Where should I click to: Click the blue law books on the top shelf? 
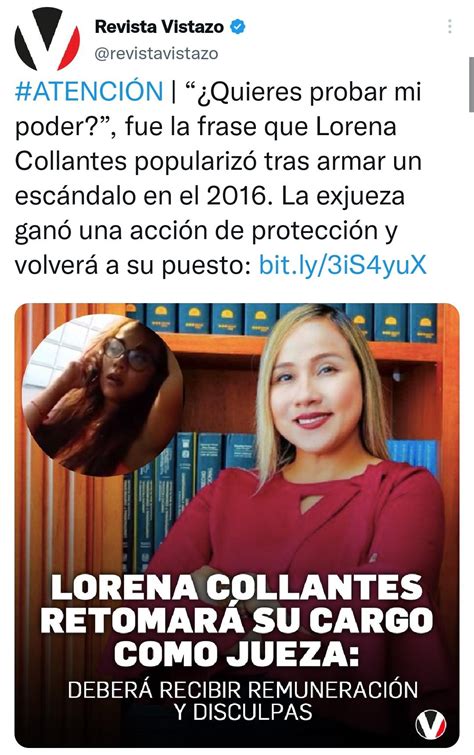(x=281, y=318)
